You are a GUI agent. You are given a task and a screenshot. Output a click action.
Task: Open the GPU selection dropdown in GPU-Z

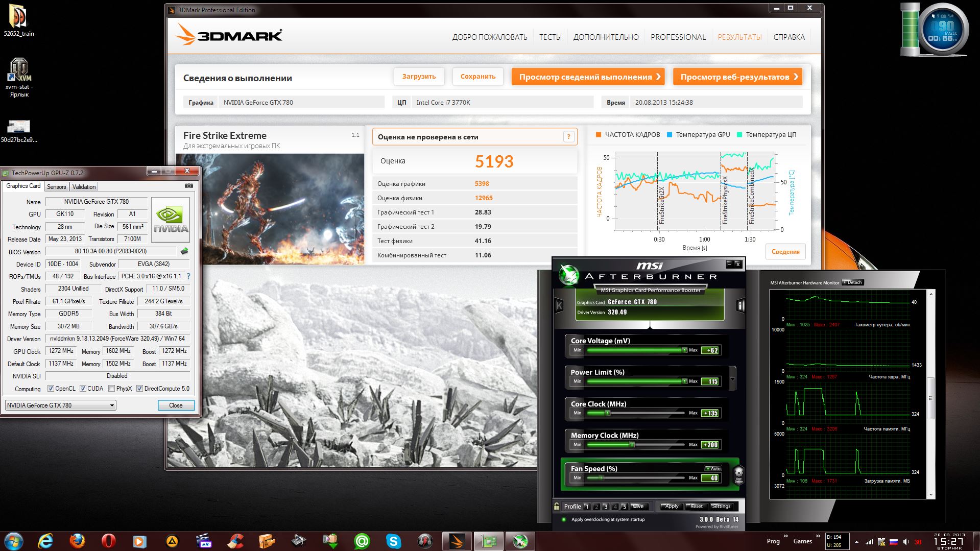pyautogui.click(x=61, y=405)
